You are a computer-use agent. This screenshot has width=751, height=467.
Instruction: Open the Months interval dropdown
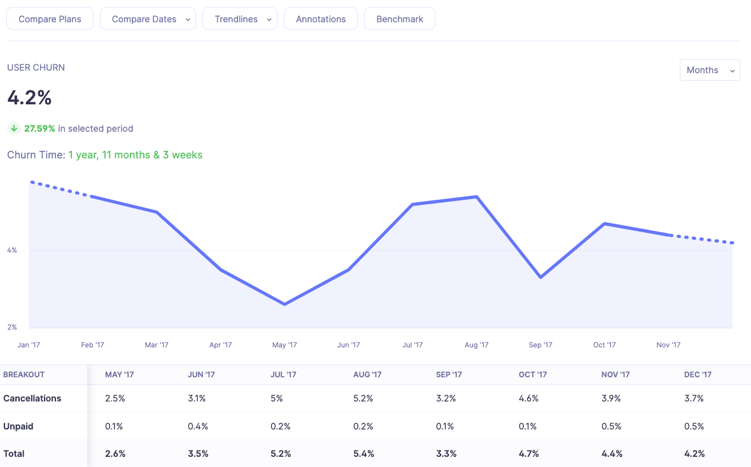710,70
